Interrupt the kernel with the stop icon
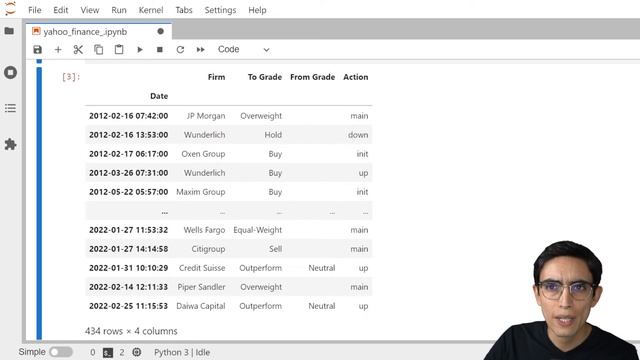Image resolution: width=640 pixels, height=360 pixels. [160, 49]
